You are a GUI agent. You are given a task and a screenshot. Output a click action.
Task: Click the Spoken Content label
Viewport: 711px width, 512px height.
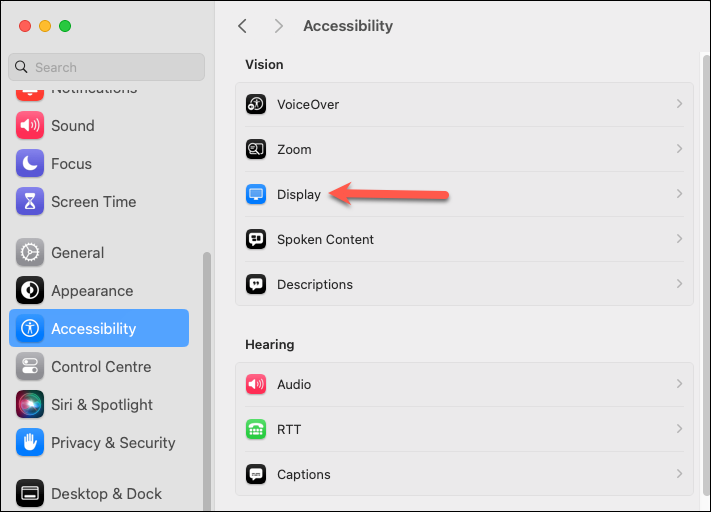click(x=325, y=239)
